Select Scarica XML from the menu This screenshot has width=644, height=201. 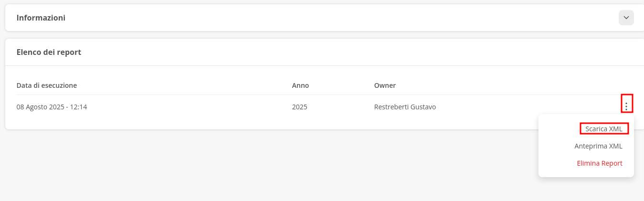[603, 128]
